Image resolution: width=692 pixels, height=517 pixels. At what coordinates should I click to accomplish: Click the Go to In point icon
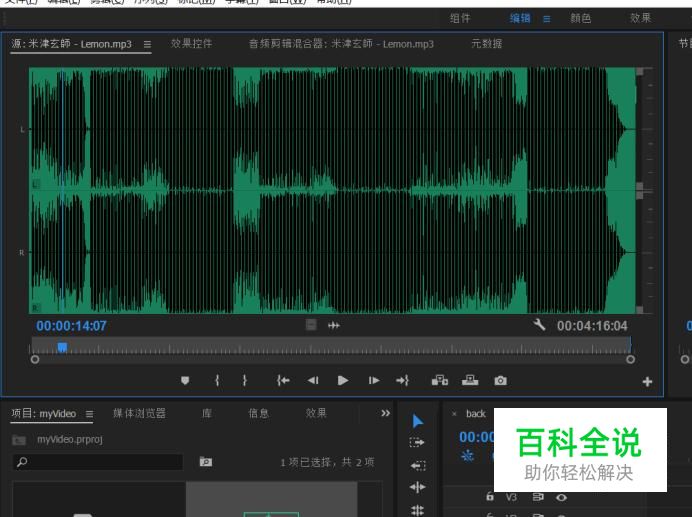(283, 380)
